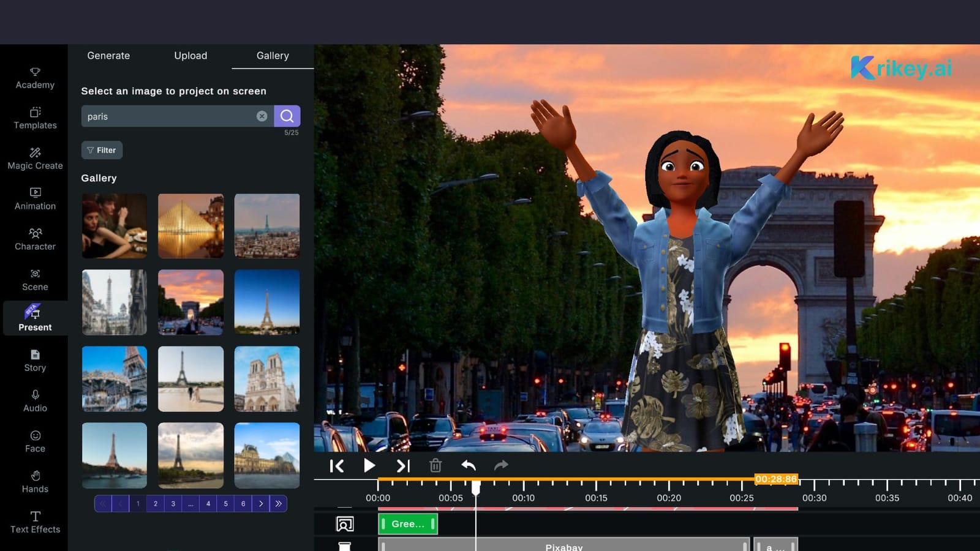This screenshot has height=551, width=980.
Task: Open the Magic Create tool
Action: point(35,158)
